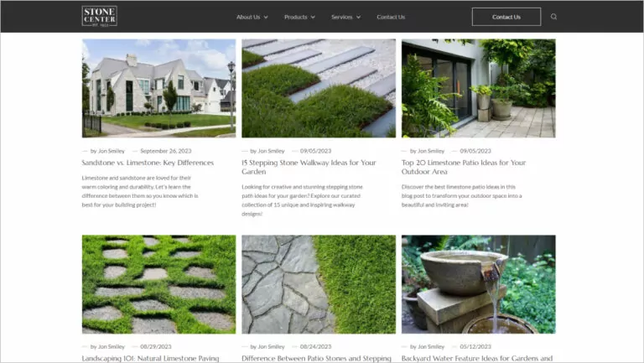The image size is (644, 363).
Task: Click the Stone Center logo
Action: point(99,16)
